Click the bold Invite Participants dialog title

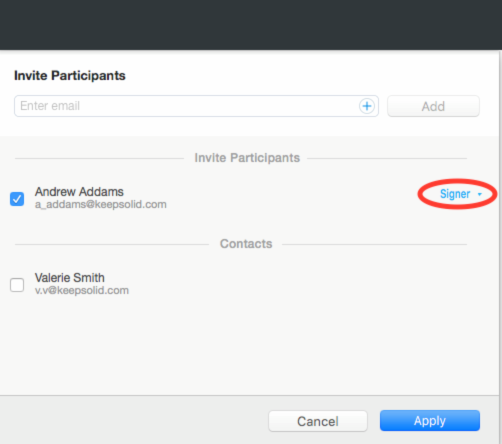[70, 76]
